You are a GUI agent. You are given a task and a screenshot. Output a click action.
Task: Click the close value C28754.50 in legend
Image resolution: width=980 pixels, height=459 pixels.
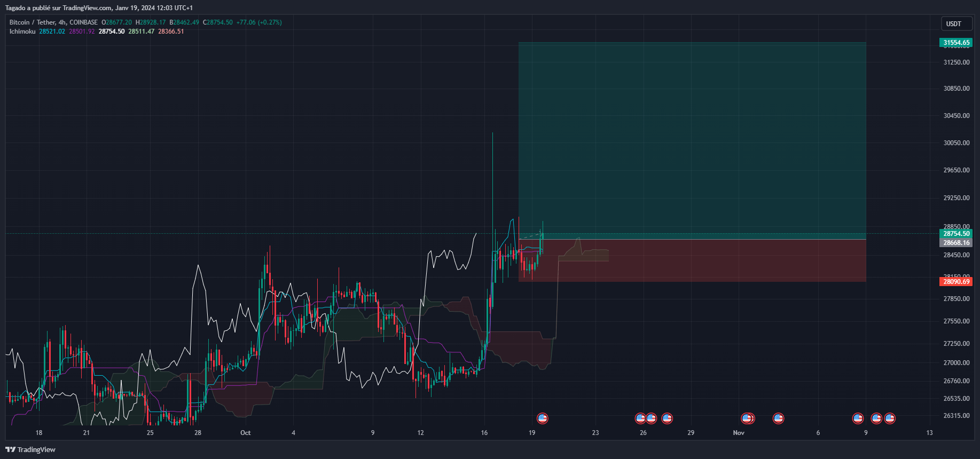click(x=218, y=22)
